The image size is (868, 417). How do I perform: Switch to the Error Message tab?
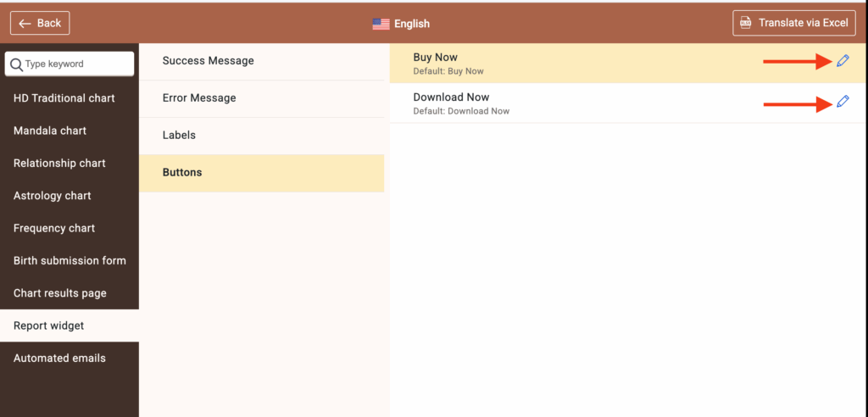click(x=199, y=98)
